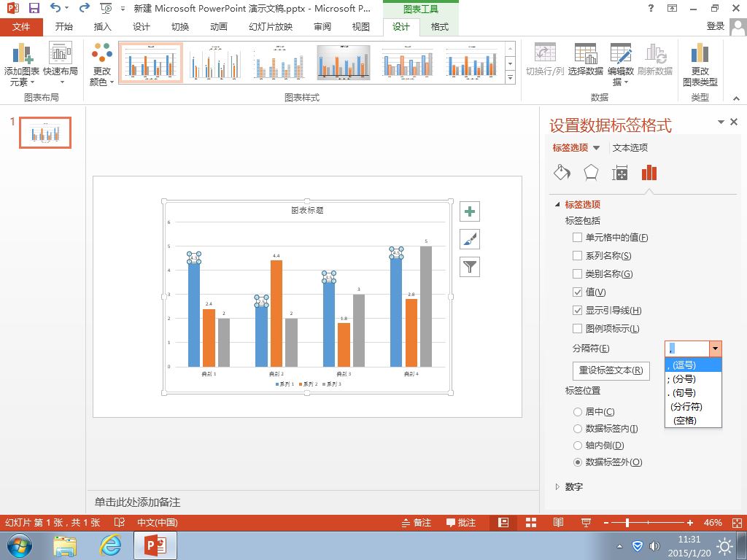This screenshot has width=747, height=560.
Task: Select 数据标签内(I) label position
Action: click(x=578, y=429)
